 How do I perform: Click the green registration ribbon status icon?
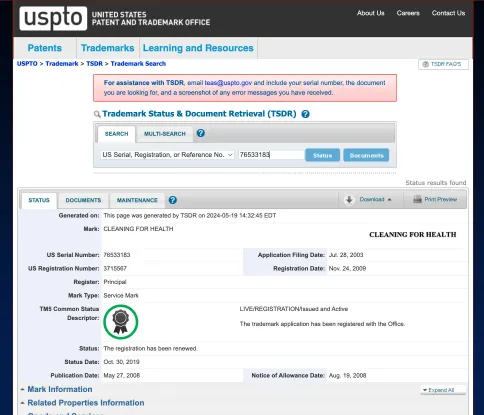click(x=121, y=322)
